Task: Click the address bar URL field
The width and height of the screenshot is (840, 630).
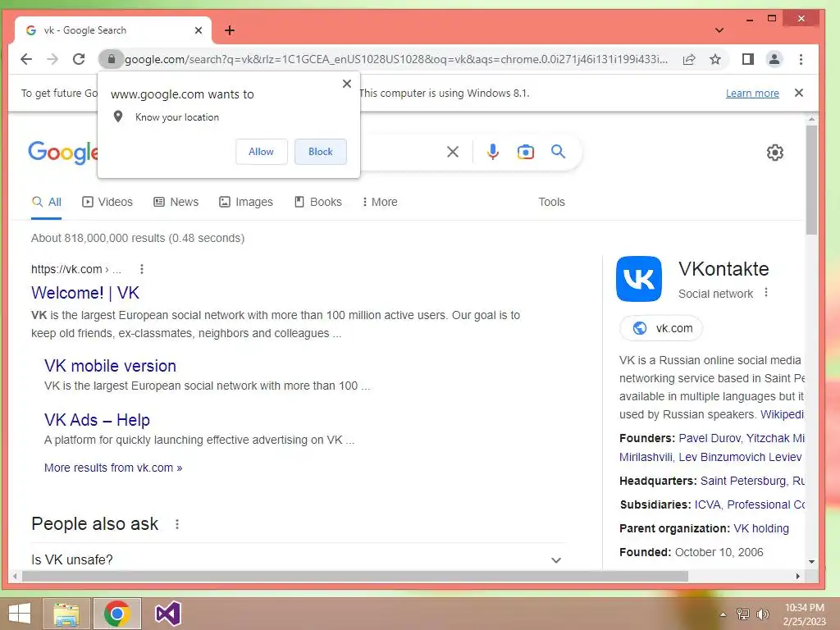Action: [396, 59]
